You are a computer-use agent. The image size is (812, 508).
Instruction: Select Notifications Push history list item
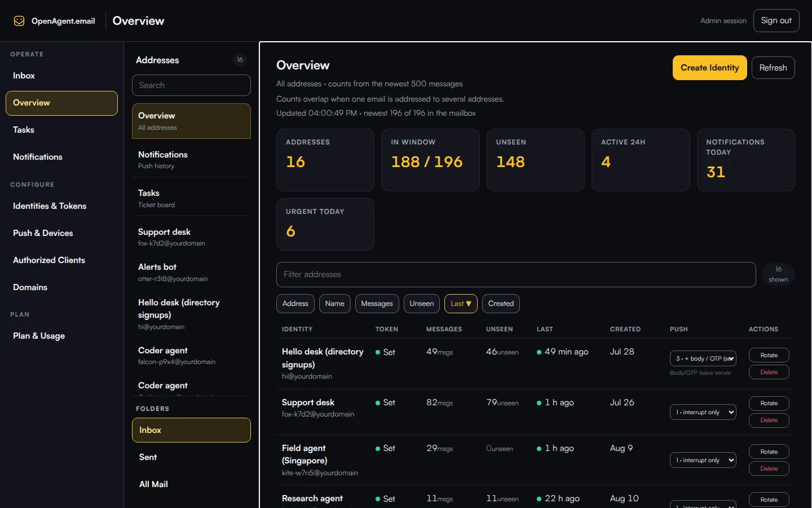(x=191, y=160)
